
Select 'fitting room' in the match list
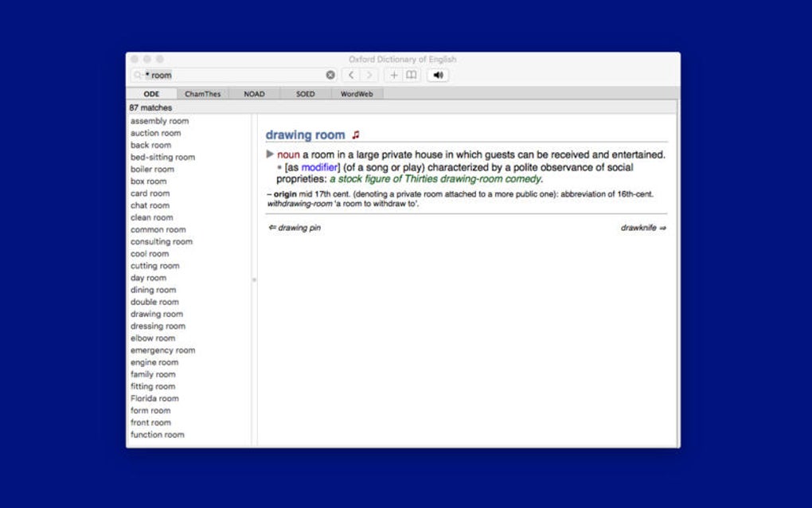pyautogui.click(x=153, y=386)
